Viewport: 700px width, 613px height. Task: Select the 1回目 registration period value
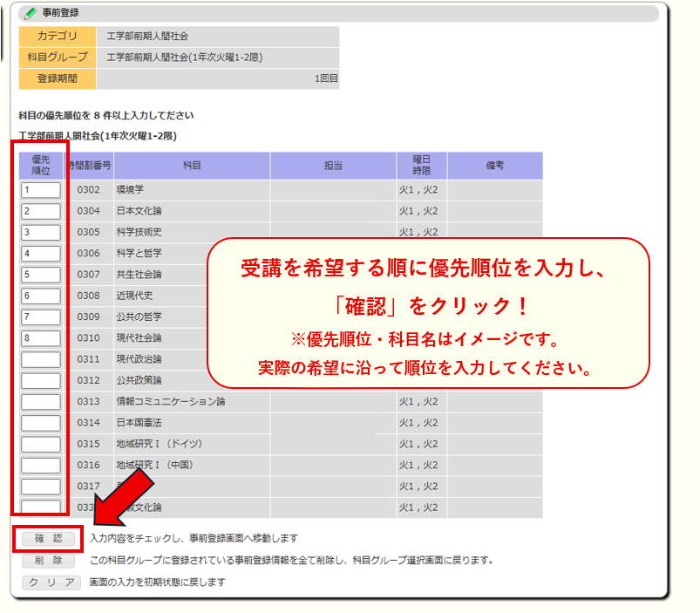tap(326, 79)
